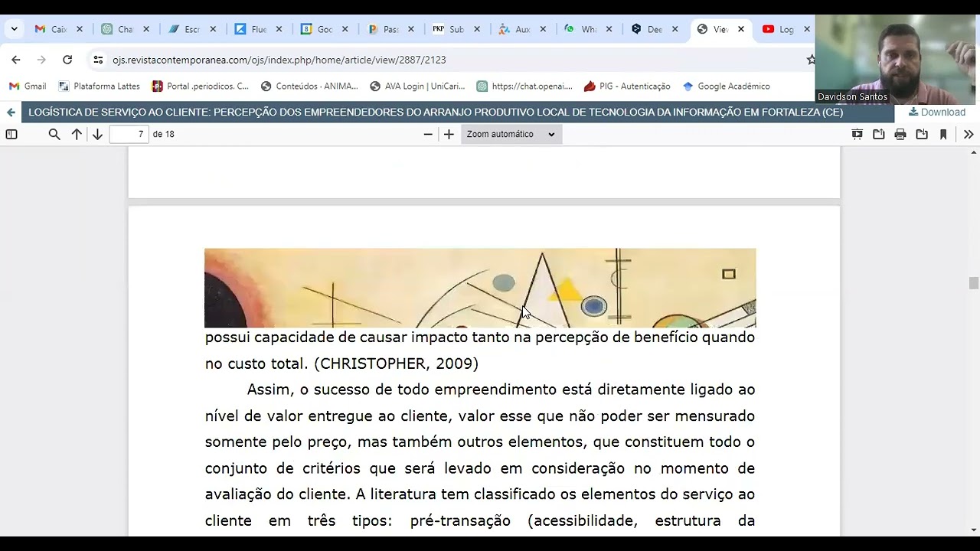Click the PDF vertical scrollbar thumb
The width and height of the screenshot is (980, 551).
point(974,283)
